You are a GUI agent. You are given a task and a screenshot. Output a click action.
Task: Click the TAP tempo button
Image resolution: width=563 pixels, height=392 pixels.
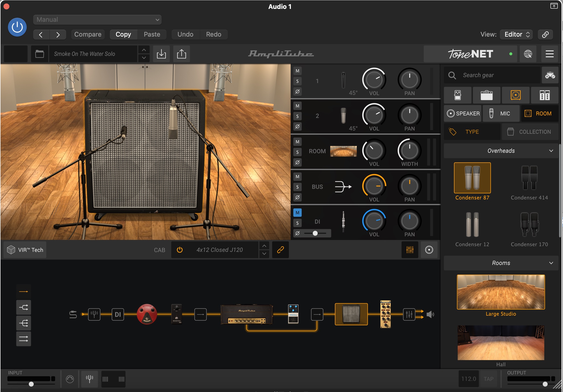click(488, 379)
